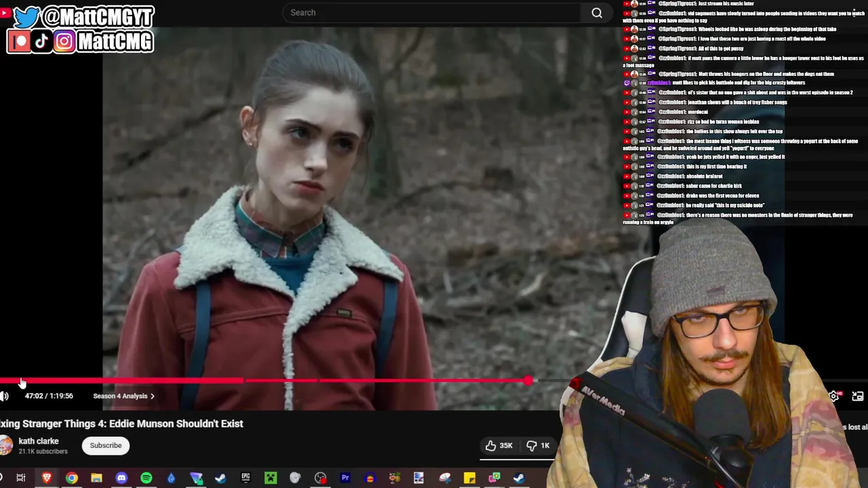The image size is (868, 488).
Task: Click the red playhead on progress bar
Action: pyautogui.click(x=528, y=382)
